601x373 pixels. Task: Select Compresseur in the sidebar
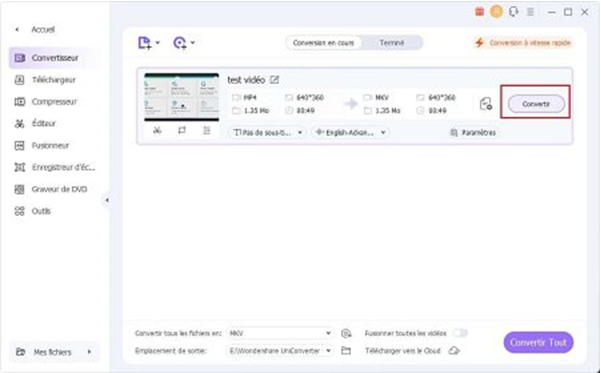tap(54, 102)
